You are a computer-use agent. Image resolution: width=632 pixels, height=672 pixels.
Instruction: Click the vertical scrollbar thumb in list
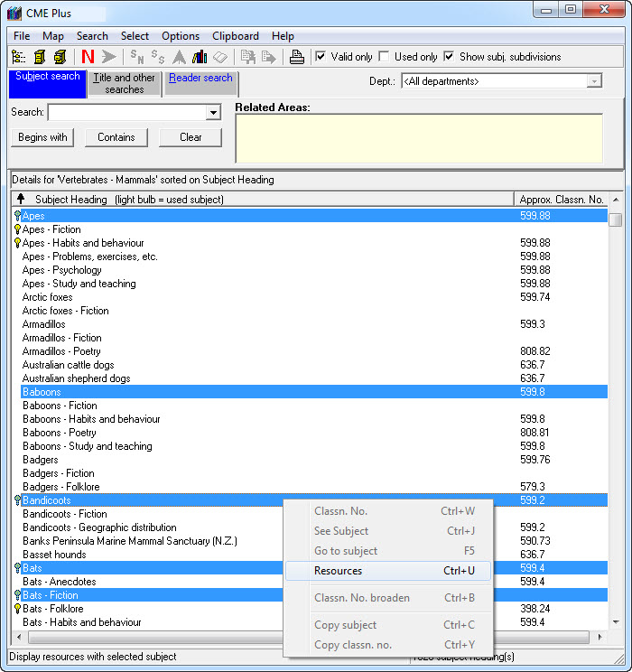[x=615, y=219]
